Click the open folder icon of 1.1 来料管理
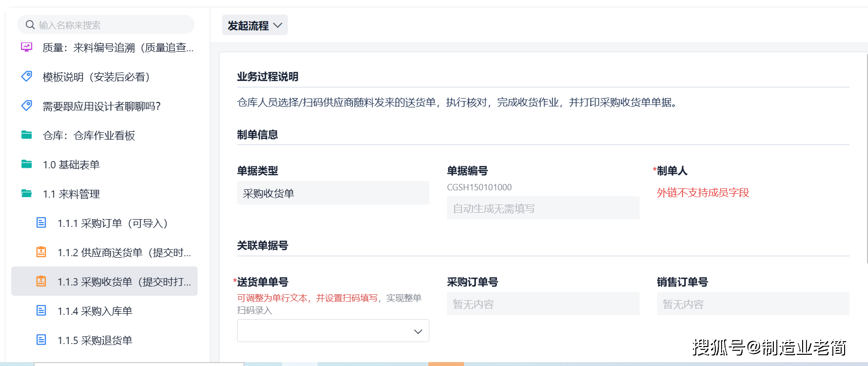This screenshot has height=366, width=868. tap(27, 194)
